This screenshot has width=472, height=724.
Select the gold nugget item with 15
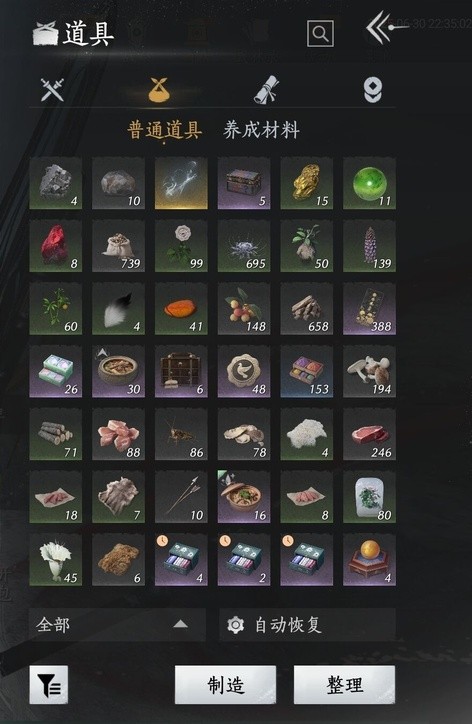[307, 183]
